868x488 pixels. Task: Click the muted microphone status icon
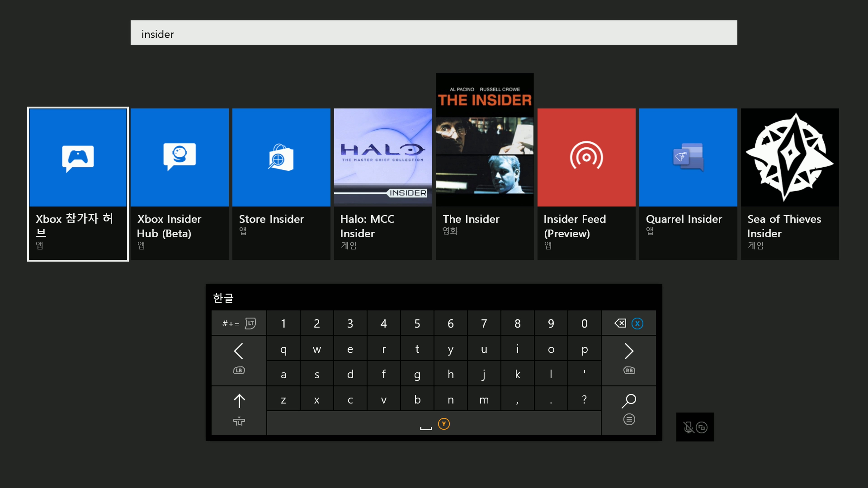pyautogui.click(x=688, y=427)
